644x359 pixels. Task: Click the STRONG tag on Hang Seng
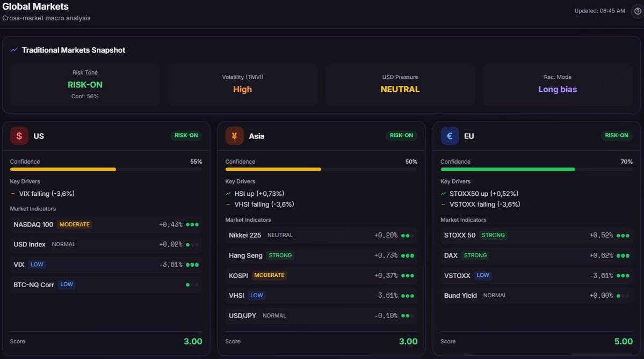(x=280, y=255)
